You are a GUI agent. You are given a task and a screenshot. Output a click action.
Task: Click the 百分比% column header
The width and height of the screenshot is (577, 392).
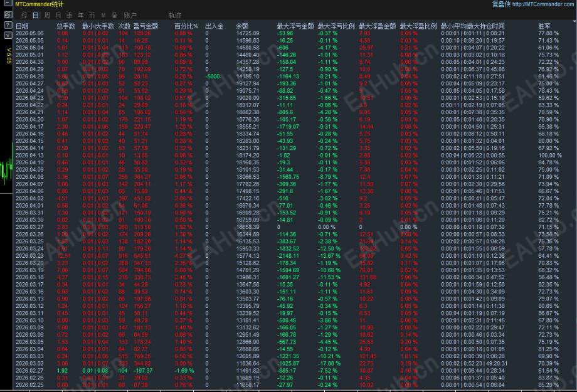tap(186, 26)
